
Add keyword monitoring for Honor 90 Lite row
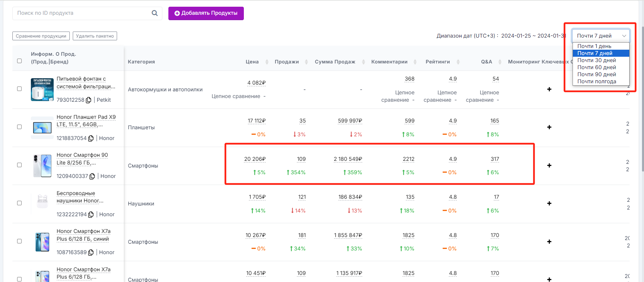click(549, 166)
